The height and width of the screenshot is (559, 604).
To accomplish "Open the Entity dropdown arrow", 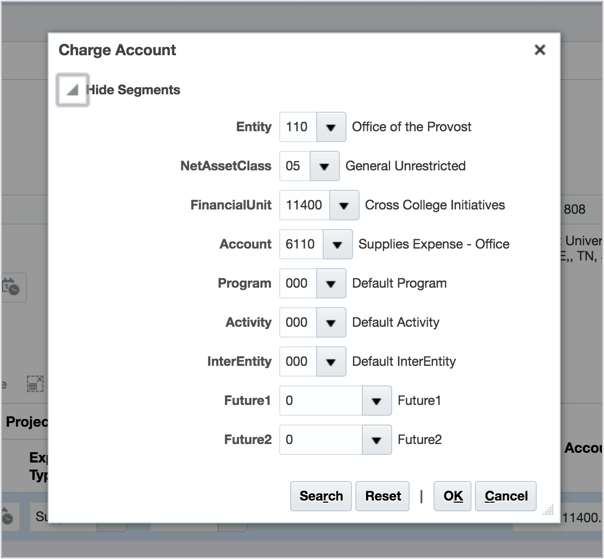I will [331, 127].
